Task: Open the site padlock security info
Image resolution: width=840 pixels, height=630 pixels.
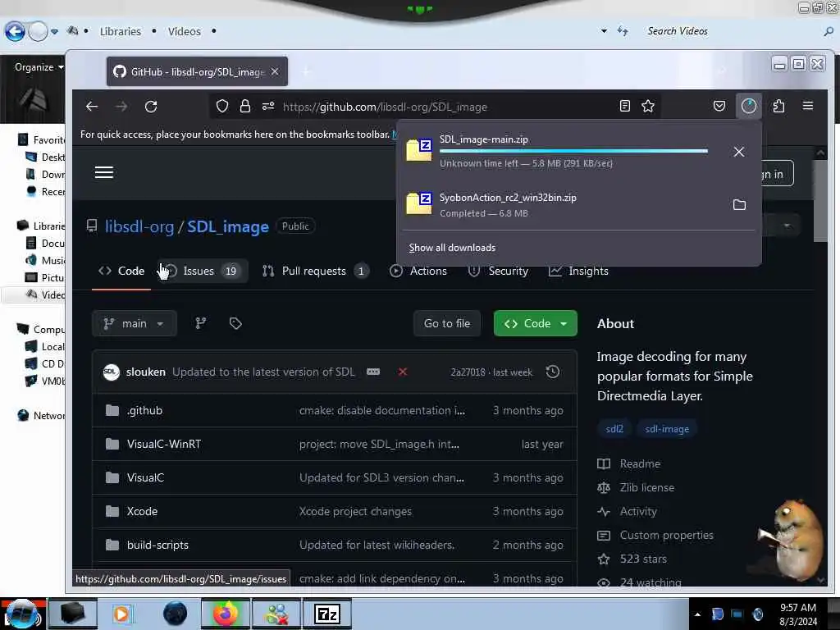Action: 244,106
